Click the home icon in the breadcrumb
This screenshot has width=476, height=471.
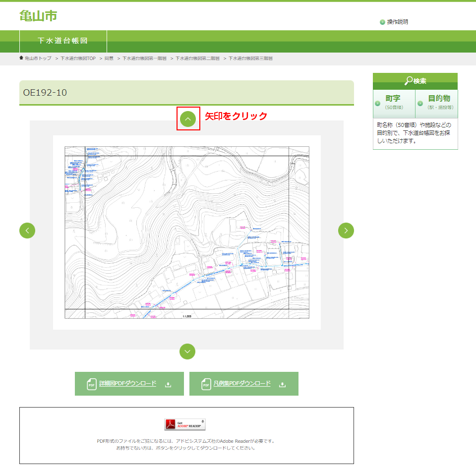click(x=21, y=58)
